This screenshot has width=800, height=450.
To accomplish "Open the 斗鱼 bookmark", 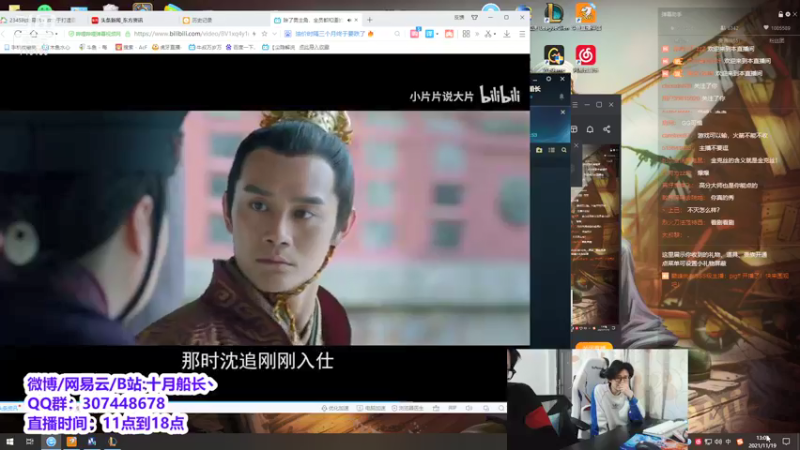I will click(x=93, y=47).
